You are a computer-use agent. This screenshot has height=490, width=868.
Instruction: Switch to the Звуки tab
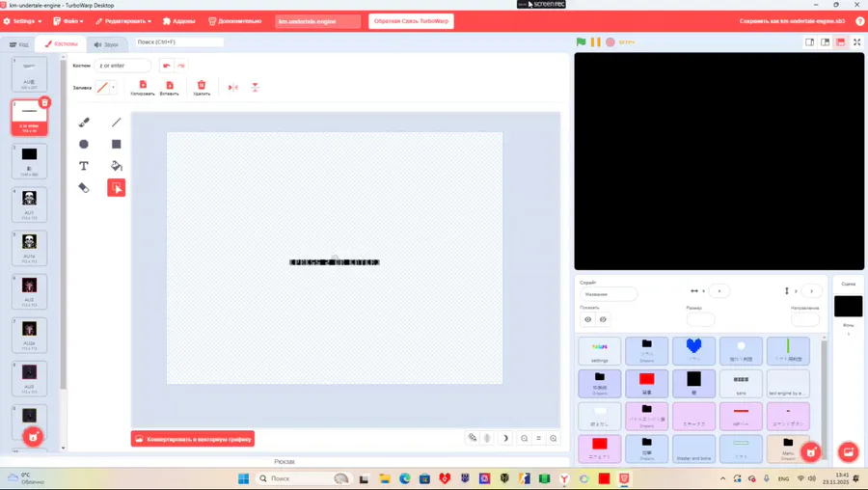(106, 44)
